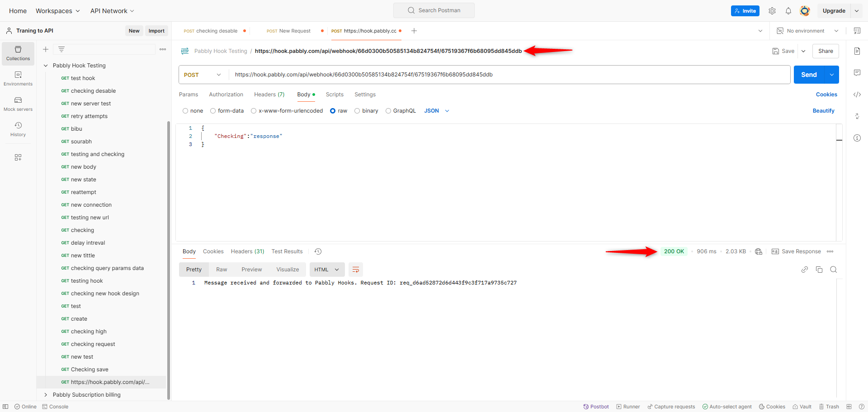This screenshot has width=868, height=412.
Task: Click the collections filter icon
Action: pyautogui.click(x=61, y=49)
